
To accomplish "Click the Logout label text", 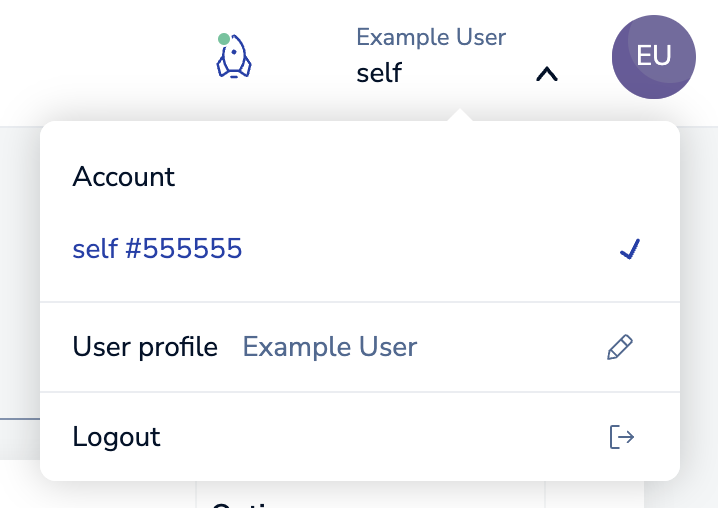I will point(117,437).
